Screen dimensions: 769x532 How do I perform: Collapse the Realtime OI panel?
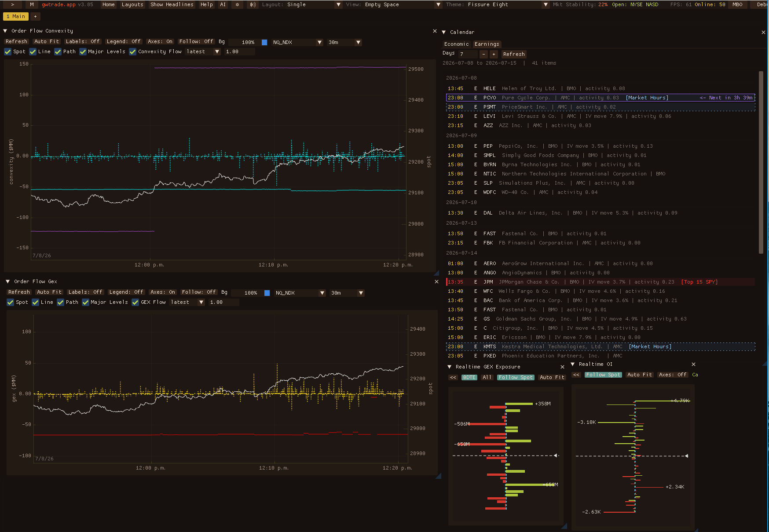[x=573, y=364]
